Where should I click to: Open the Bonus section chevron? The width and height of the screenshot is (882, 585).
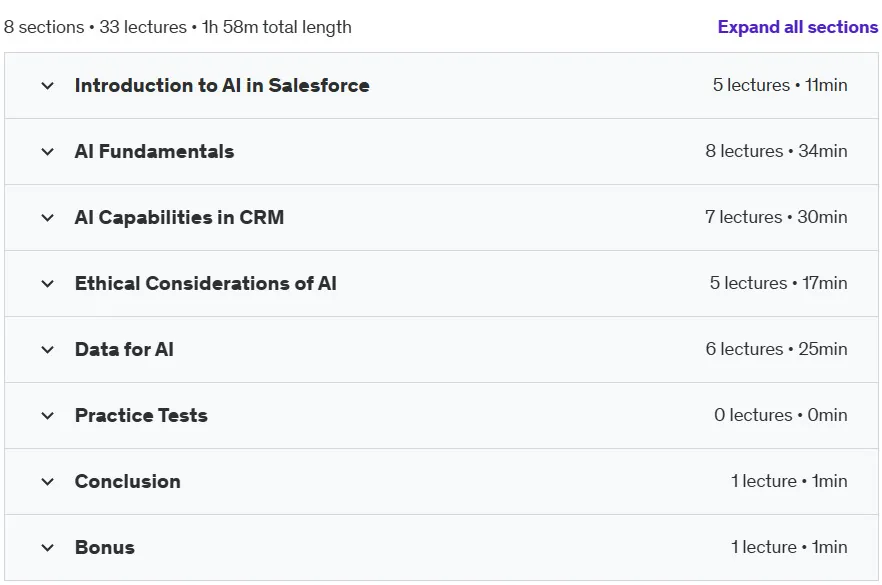pos(48,548)
